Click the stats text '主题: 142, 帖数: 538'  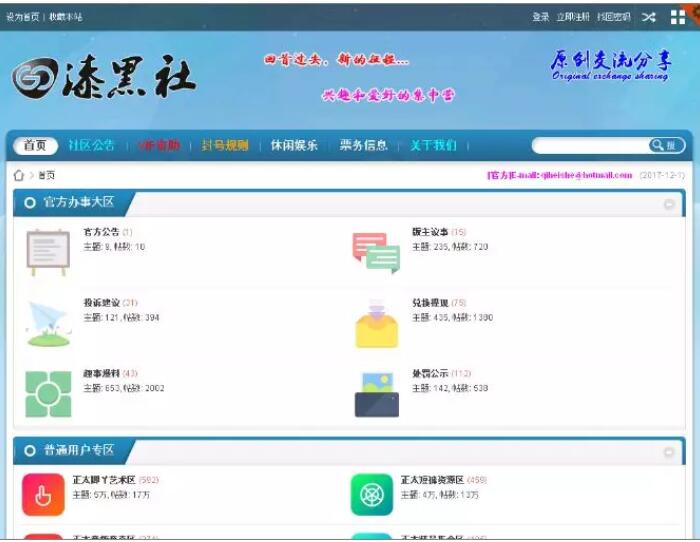point(450,388)
